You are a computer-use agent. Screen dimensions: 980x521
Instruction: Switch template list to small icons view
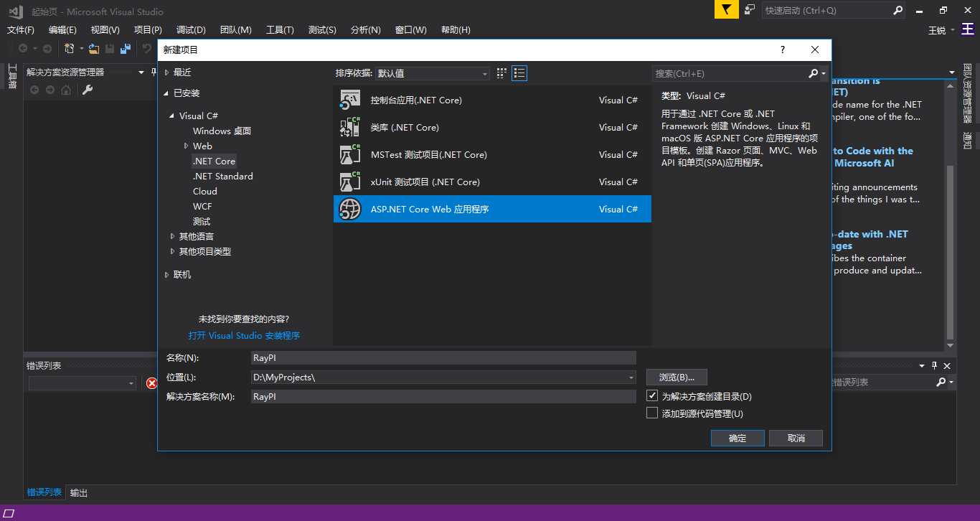tap(501, 73)
